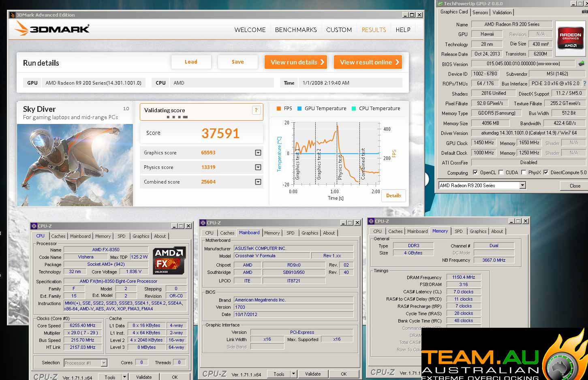Click View result online button

[x=368, y=62]
